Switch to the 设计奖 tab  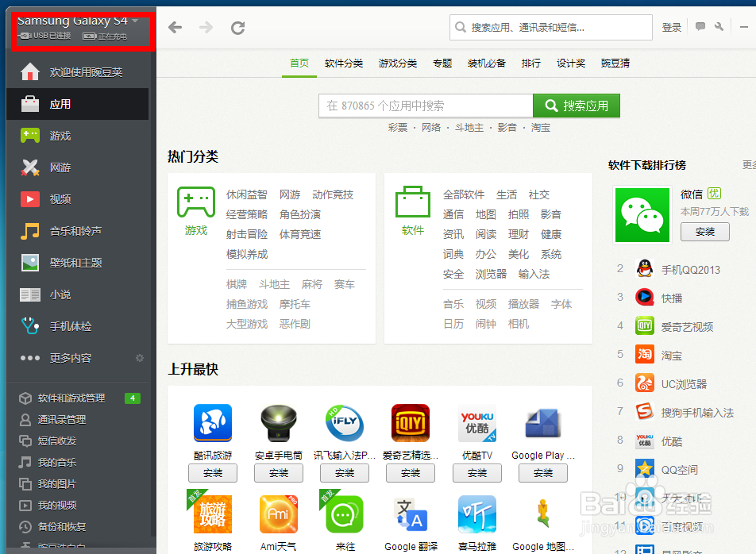point(571,63)
